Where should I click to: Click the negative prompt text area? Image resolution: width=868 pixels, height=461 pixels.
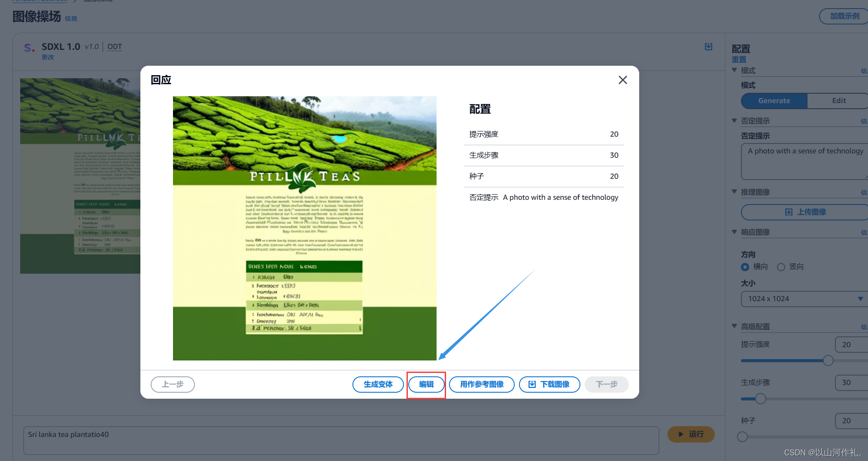pos(804,162)
